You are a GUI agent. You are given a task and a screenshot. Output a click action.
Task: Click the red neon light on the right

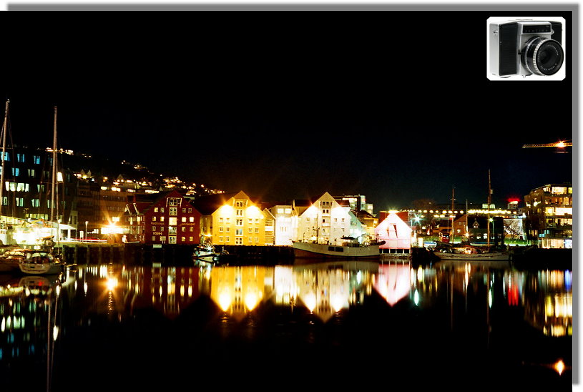[513, 202]
